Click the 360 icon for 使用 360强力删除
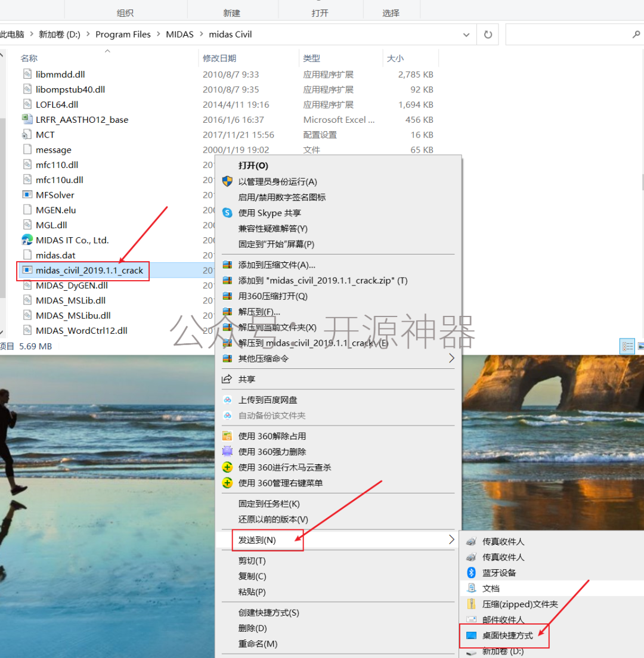This screenshot has width=644, height=658. click(227, 452)
